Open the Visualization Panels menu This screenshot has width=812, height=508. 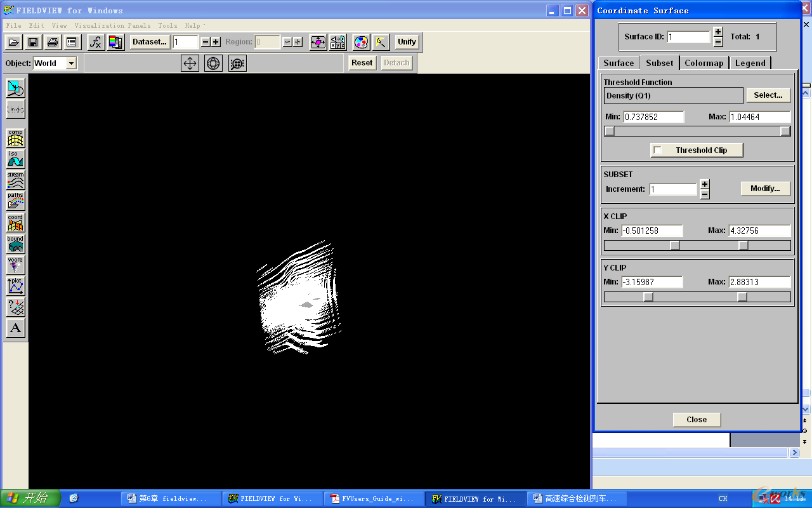[x=112, y=25]
